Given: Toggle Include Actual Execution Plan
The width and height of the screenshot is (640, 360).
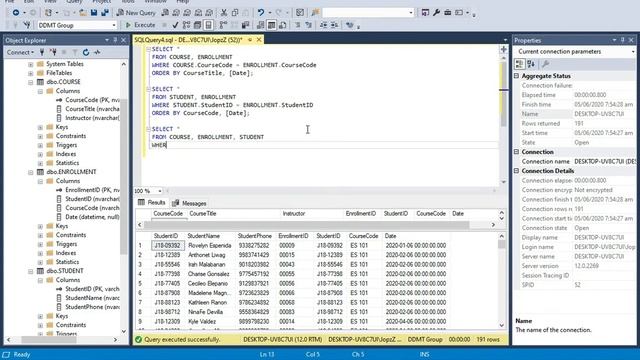Looking at the screenshot, I should (223, 25).
